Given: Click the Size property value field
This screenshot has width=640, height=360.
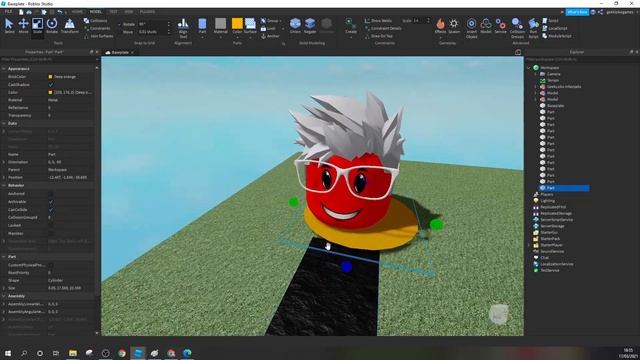Looking at the screenshot, I should [71, 288].
